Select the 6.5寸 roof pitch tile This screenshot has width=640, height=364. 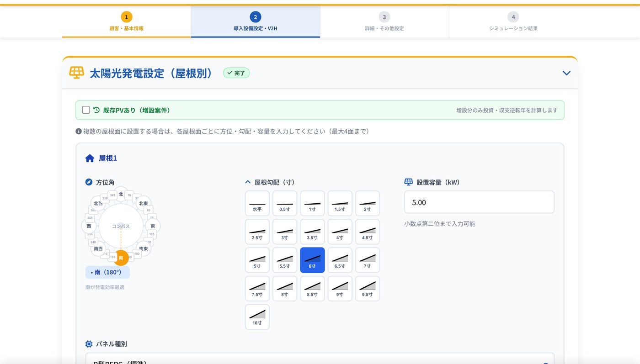tap(340, 260)
